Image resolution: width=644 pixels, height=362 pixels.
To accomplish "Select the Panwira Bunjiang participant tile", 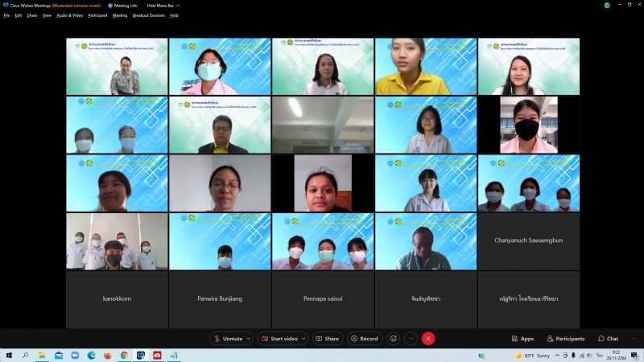I will 220,298.
